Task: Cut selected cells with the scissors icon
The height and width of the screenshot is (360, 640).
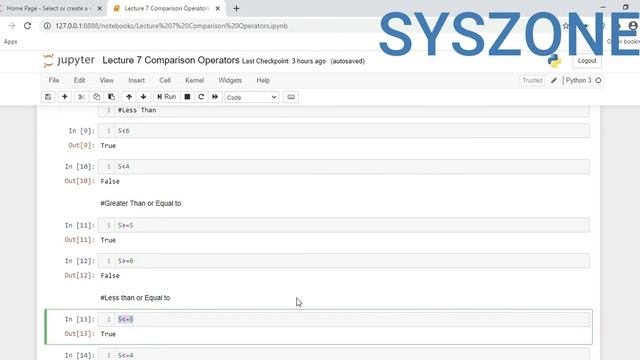Action: point(81,97)
